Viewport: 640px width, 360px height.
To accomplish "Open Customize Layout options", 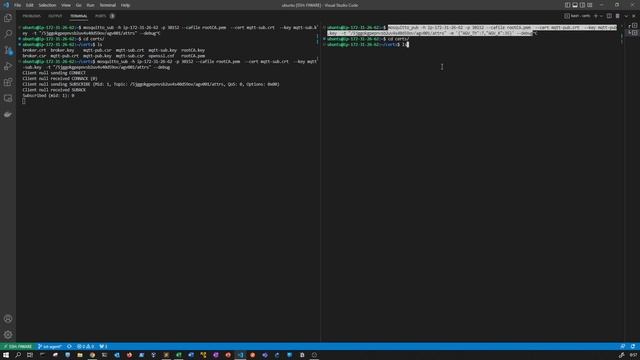I will 590,5.
